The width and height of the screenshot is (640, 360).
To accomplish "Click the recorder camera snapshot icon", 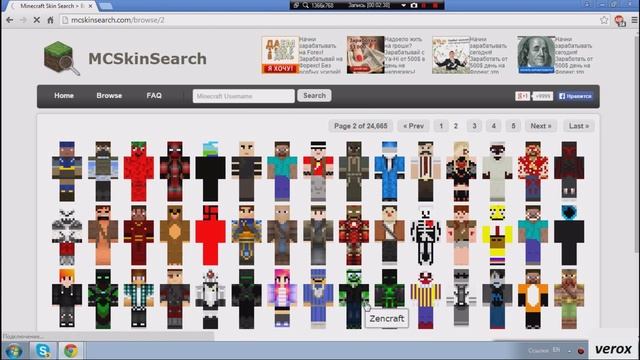I will coord(414,5).
